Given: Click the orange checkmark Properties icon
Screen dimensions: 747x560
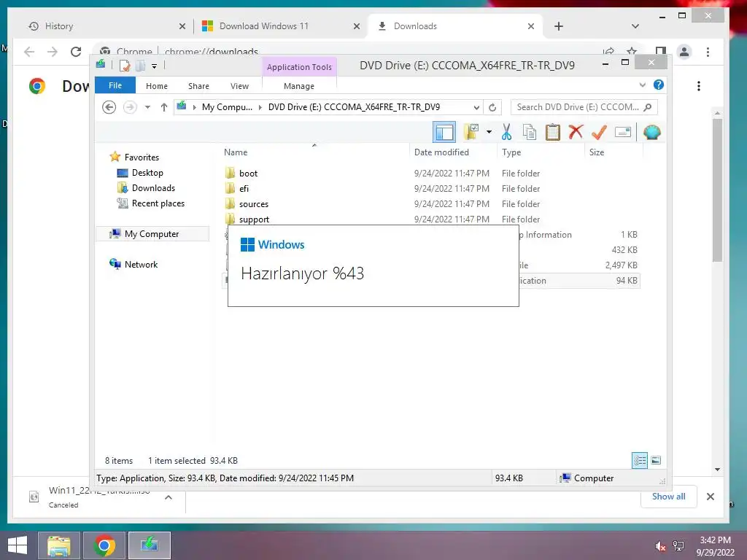Looking at the screenshot, I should coord(599,132).
